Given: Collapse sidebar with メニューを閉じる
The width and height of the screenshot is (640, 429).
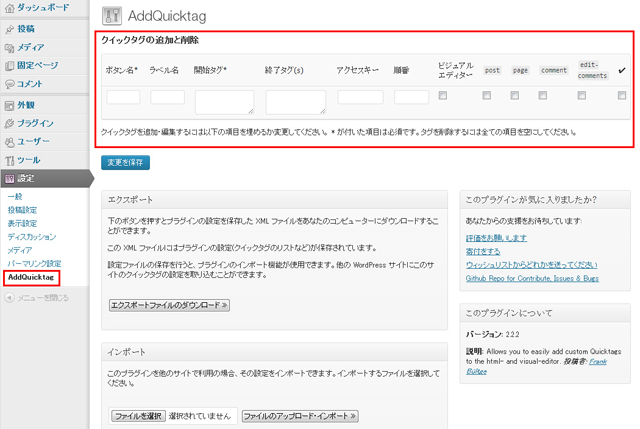Looking at the screenshot, I should (x=42, y=297).
